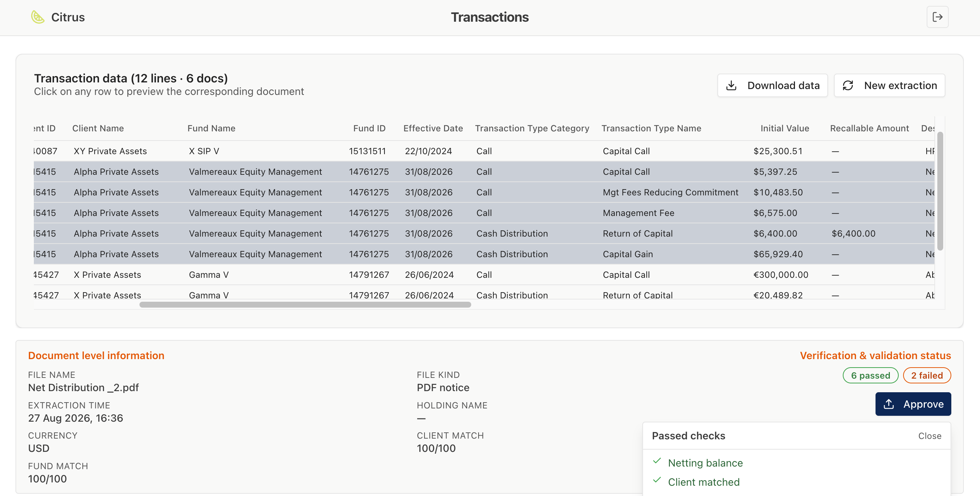Image resolution: width=980 pixels, height=496 pixels.
Task: Approve the document
Action: click(913, 404)
